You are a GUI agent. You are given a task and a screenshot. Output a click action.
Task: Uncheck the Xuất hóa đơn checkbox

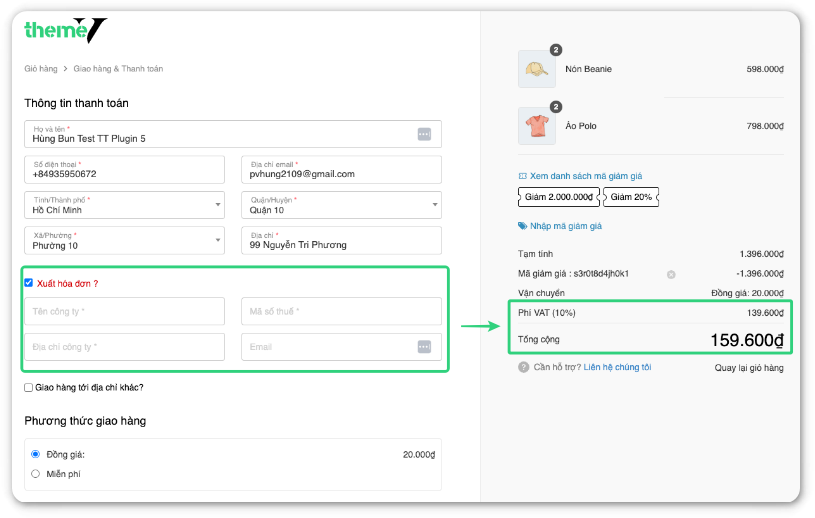click(x=29, y=283)
